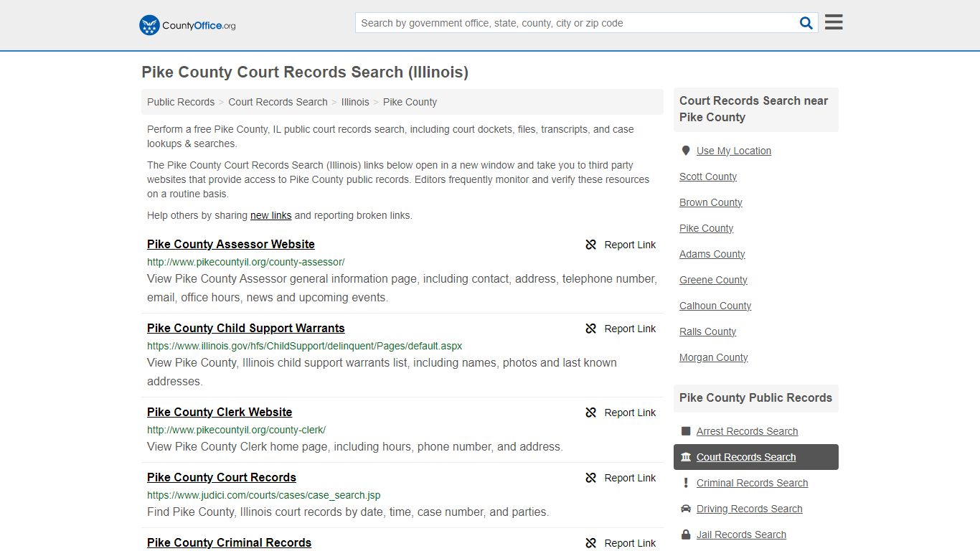The height and width of the screenshot is (551, 980).
Task: Click the search magnifier icon
Action: (x=806, y=23)
